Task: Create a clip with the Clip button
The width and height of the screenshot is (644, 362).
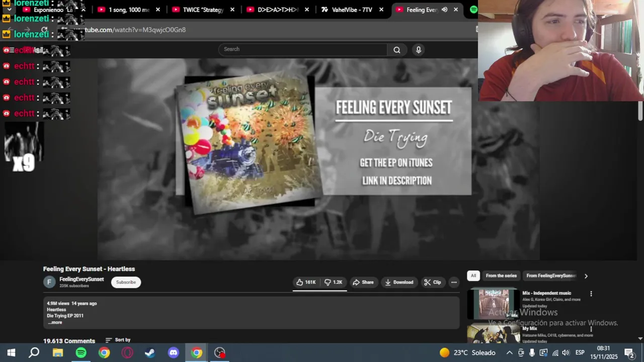Action: pos(432,282)
